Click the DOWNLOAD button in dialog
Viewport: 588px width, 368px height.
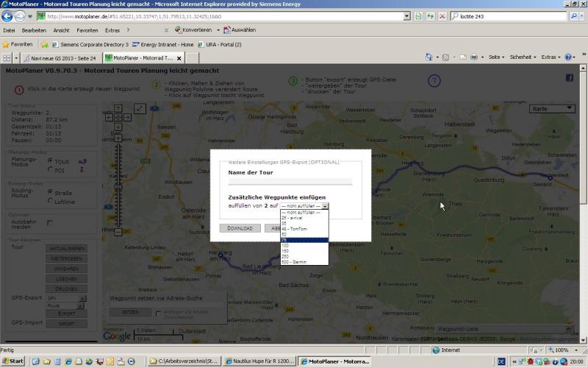pos(240,228)
